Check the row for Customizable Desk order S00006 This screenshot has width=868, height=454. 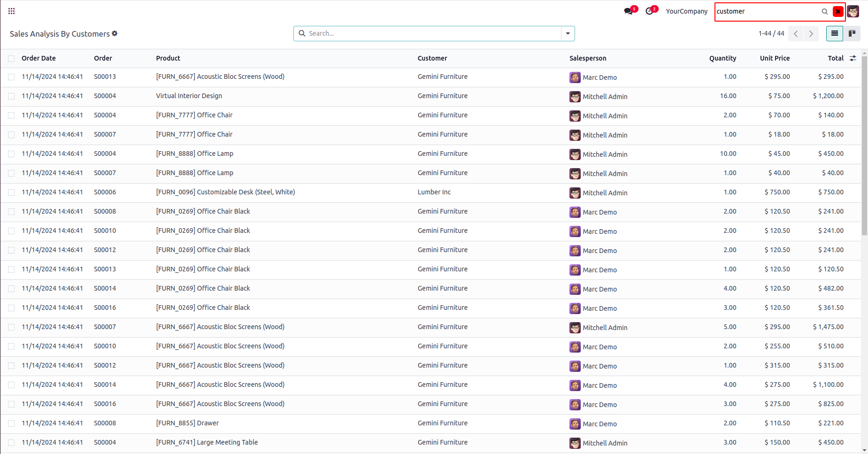coord(11,192)
